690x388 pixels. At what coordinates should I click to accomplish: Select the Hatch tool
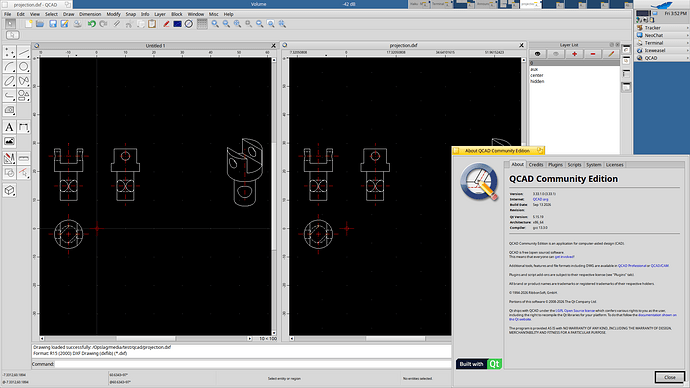tap(9, 110)
